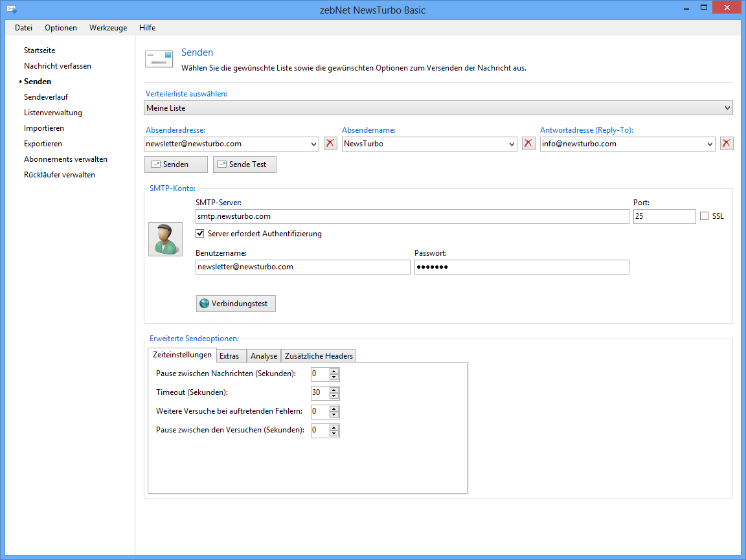Open Exportieren in sidebar
The width and height of the screenshot is (746, 560).
pyautogui.click(x=43, y=144)
